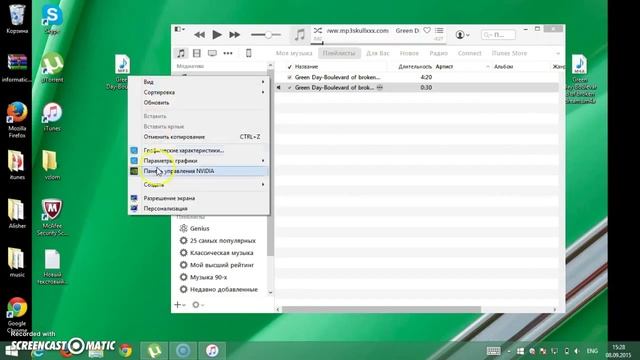Image resolution: width=640 pixels, height=360 pixels.
Task: Click the horizontal scrollbar in track list
Action: 382,309
